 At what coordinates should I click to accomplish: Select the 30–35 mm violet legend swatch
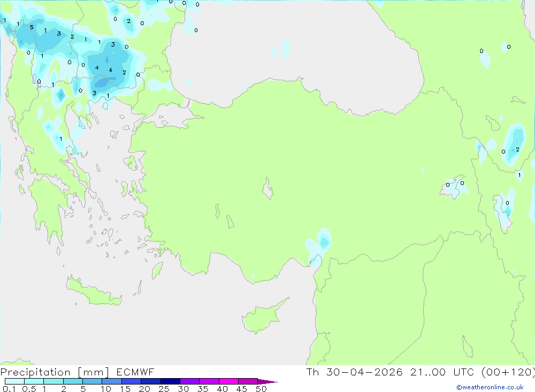click(190, 381)
